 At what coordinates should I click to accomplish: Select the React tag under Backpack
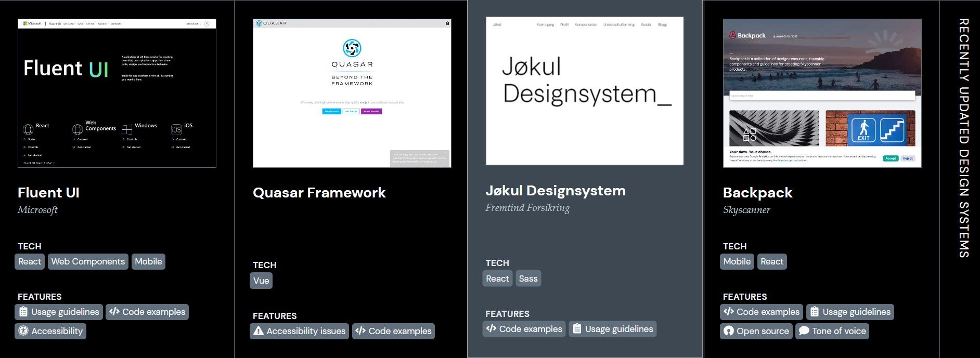(772, 261)
